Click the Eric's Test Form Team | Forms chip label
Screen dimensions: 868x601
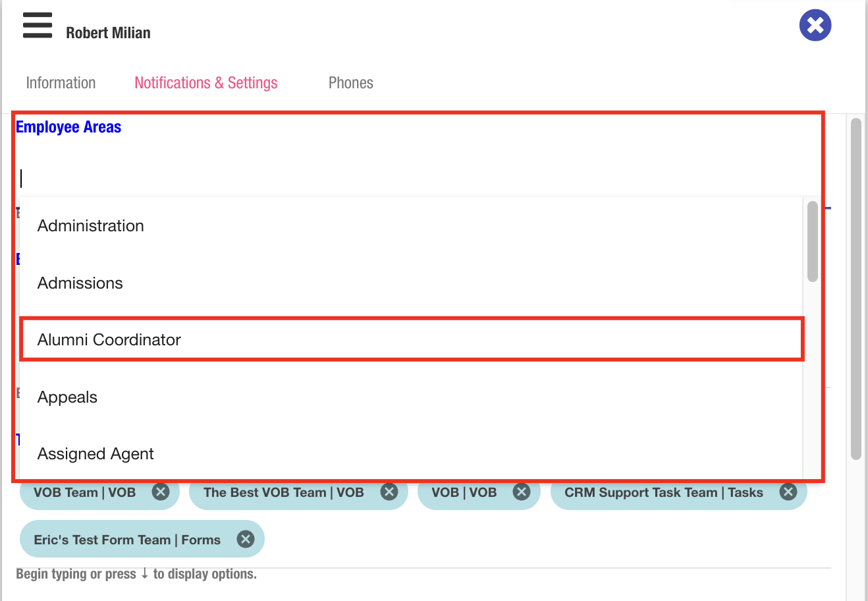(127, 540)
